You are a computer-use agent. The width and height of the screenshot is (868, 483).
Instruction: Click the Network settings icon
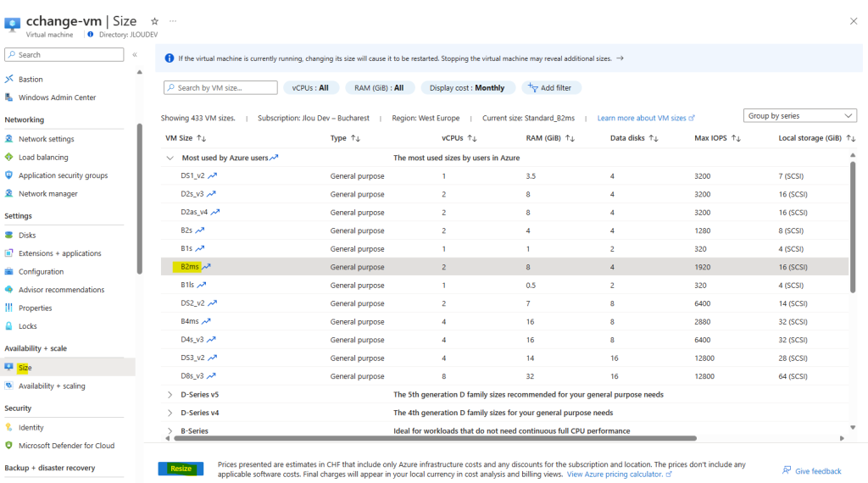[8, 139]
